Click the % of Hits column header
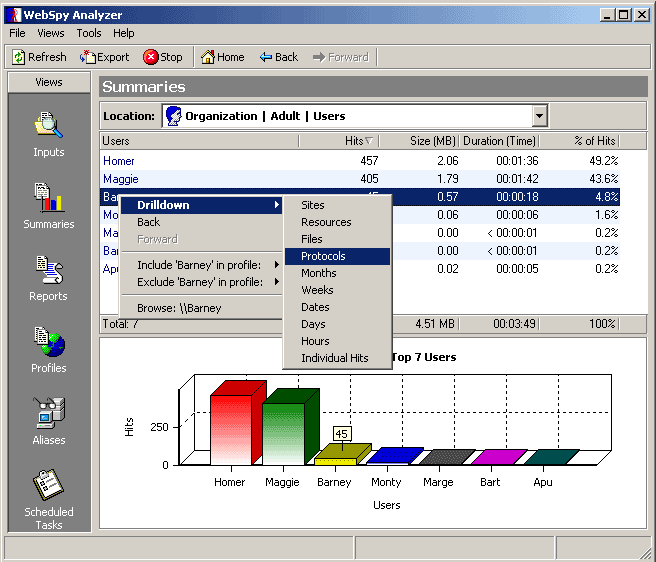The height and width of the screenshot is (562, 656). click(x=579, y=141)
